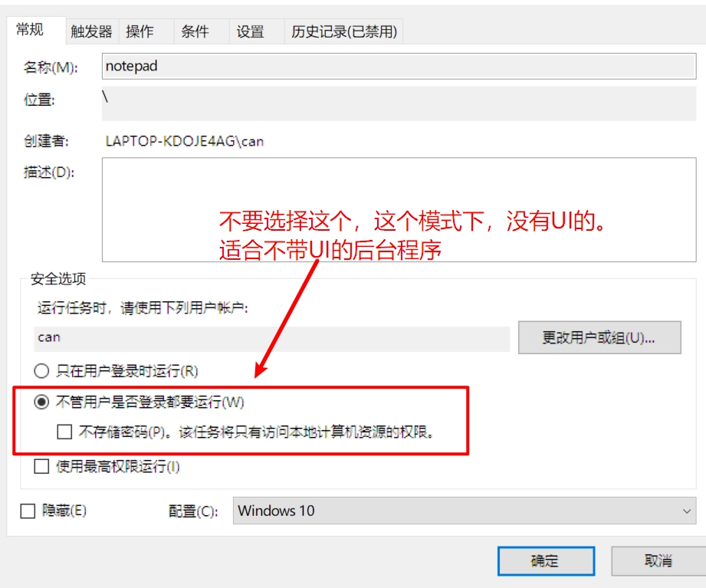The height and width of the screenshot is (588, 706).
Task: Open the 历史记录(已禁用) tab
Action: 344,31
